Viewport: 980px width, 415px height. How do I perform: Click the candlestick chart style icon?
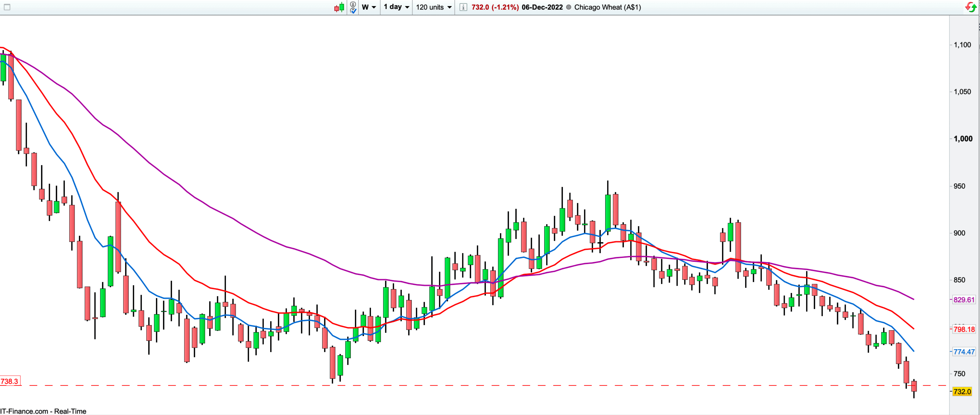pyautogui.click(x=339, y=7)
